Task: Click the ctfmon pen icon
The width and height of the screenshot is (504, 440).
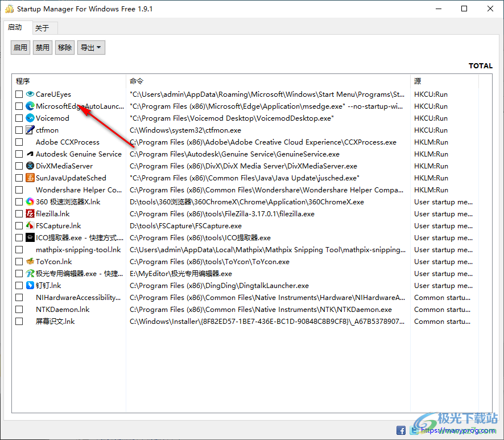Action: 30,130
